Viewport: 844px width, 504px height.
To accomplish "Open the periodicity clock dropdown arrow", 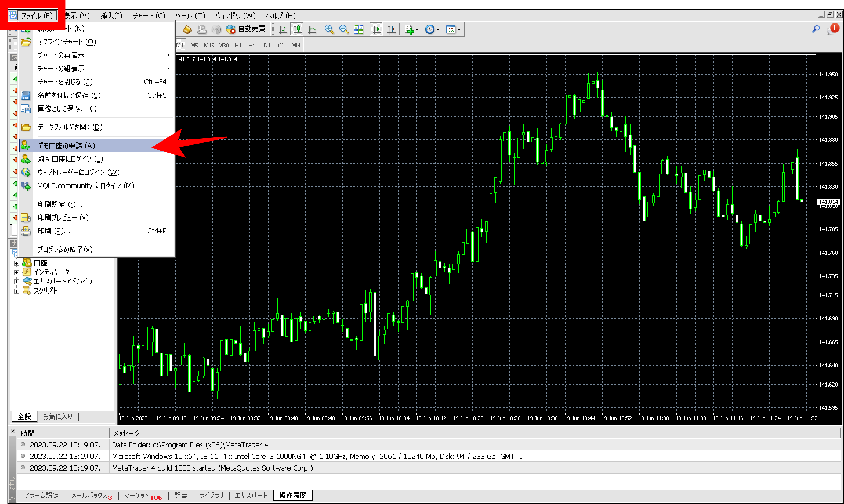I will click(438, 30).
